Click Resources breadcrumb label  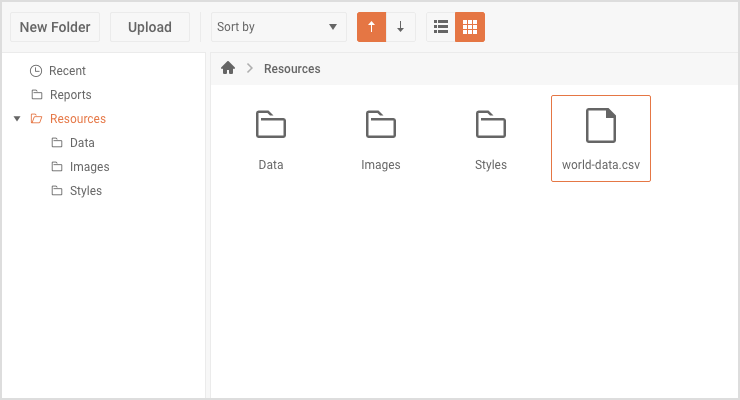pyautogui.click(x=292, y=69)
